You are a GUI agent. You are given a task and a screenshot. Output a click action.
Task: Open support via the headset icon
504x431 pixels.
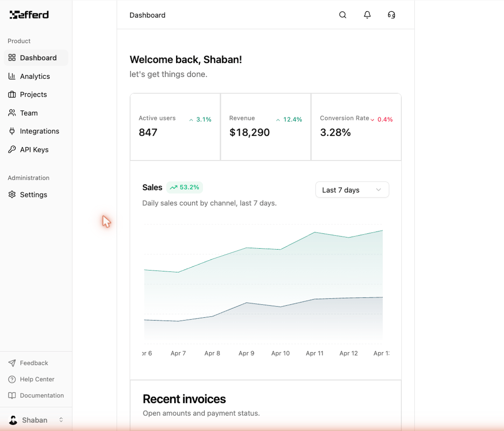coord(391,15)
